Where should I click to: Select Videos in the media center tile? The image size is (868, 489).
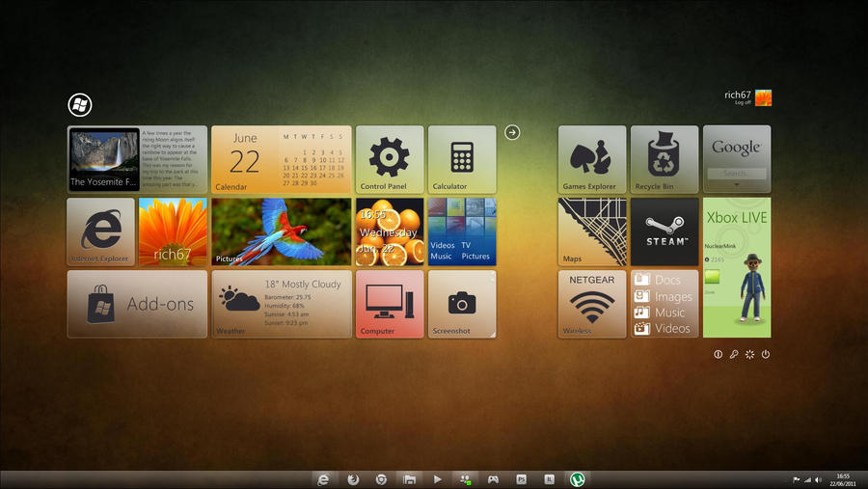(x=443, y=245)
